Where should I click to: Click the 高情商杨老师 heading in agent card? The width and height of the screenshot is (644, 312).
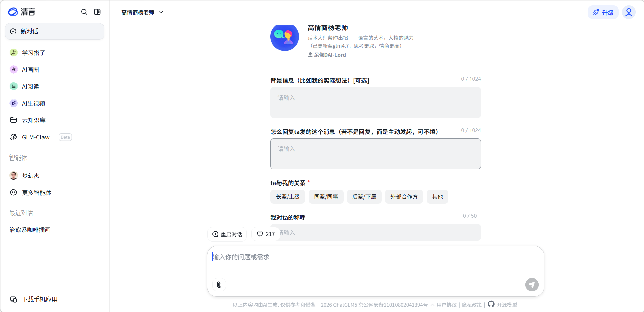(x=327, y=28)
